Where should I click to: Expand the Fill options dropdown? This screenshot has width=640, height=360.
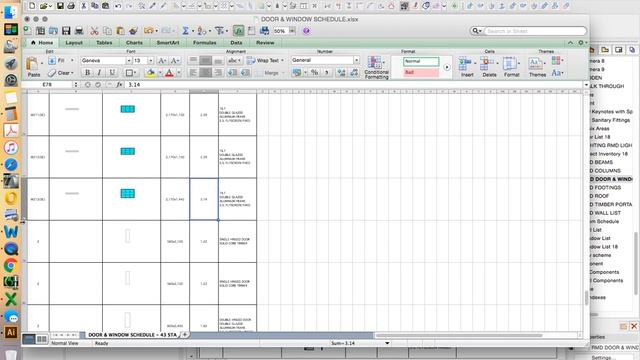pyautogui.click(x=72, y=60)
